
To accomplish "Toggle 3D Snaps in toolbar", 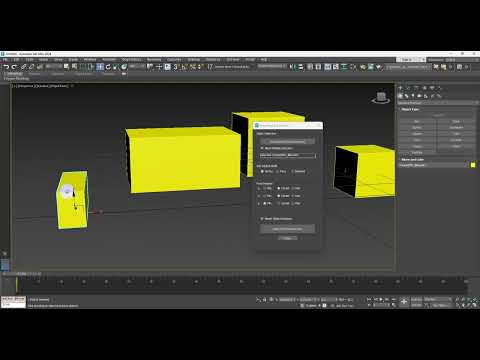I will pos(176,67).
